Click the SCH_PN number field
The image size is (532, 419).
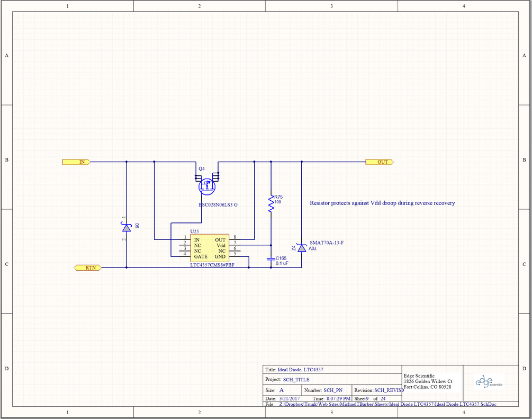333,390
